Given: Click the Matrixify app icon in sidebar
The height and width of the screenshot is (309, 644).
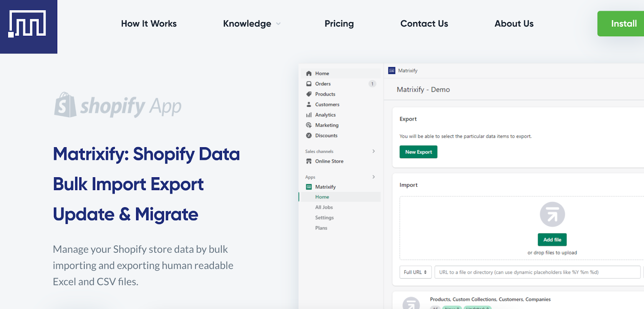Looking at the screenshot, I should [x=309, y=187].
